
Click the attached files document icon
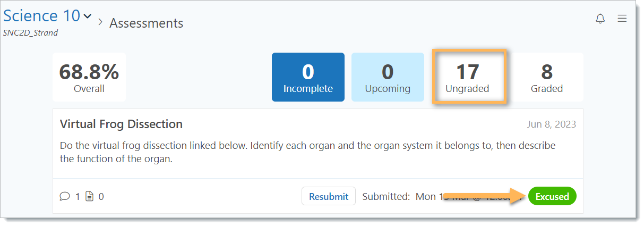[x=90, y=196]
